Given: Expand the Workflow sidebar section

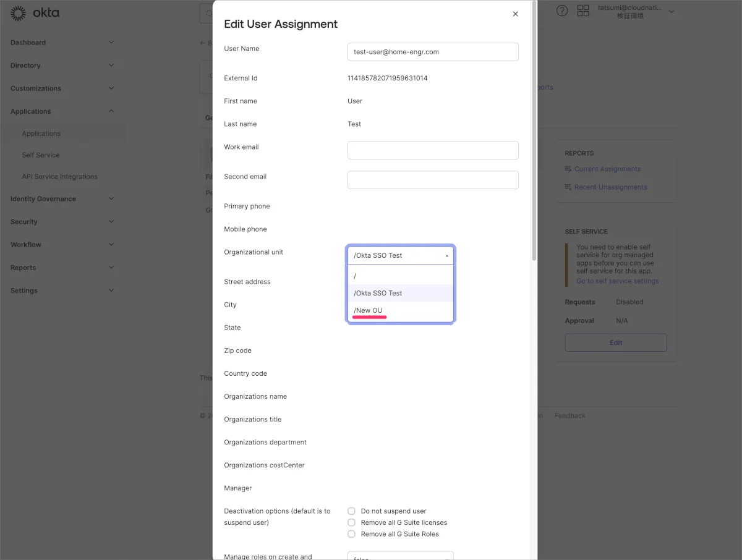Looking at the screenshot, I should click(x=111, y=245).
